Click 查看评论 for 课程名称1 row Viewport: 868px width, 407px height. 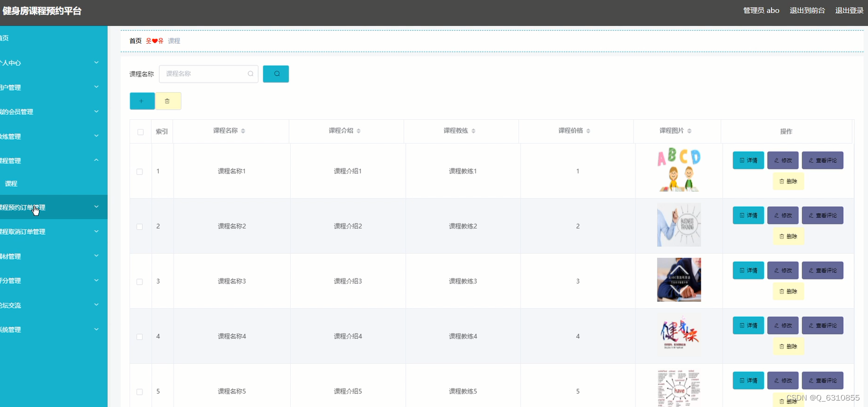[x=822, y=160]
